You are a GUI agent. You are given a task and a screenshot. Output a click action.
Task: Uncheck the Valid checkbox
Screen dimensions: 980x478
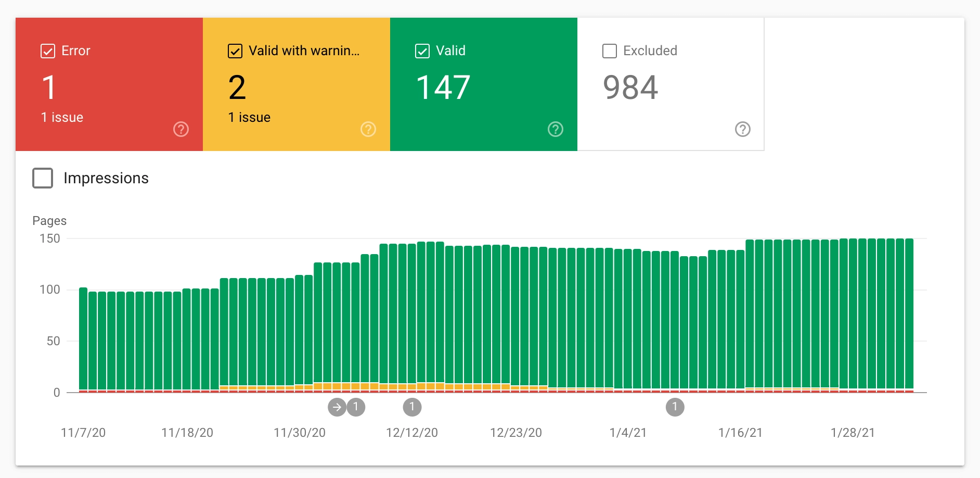[422, 51]
